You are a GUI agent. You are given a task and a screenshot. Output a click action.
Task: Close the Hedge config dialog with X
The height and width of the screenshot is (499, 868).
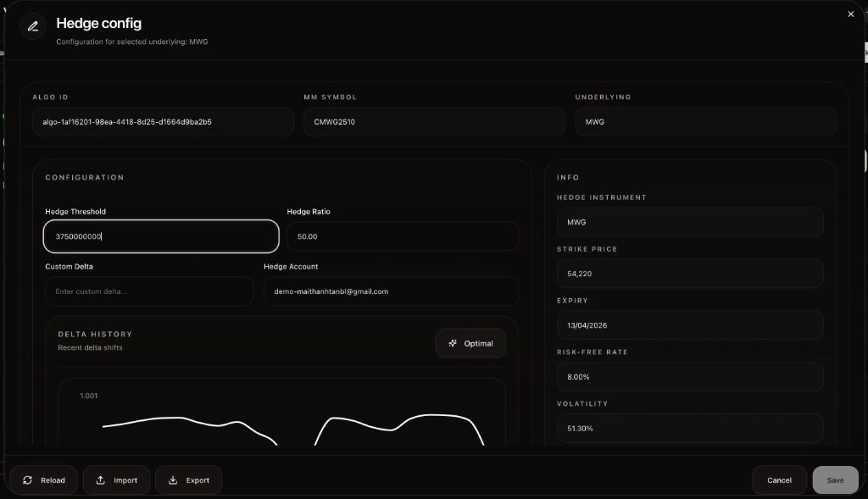coord(850,14)
